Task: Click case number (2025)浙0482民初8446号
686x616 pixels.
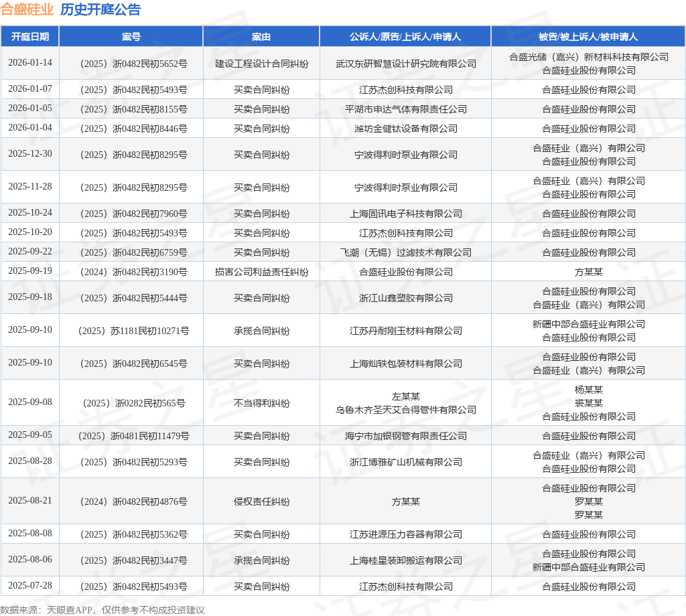Action: point(133,129)
